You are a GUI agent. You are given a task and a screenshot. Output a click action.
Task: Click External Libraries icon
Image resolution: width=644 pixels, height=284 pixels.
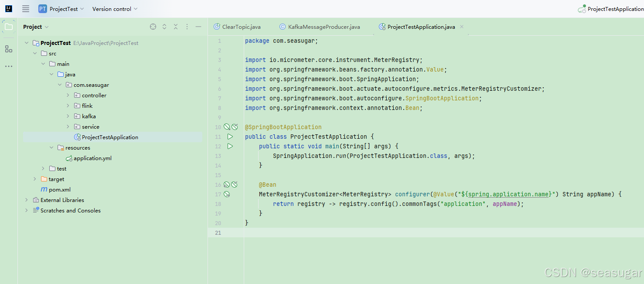click(36, 200)
